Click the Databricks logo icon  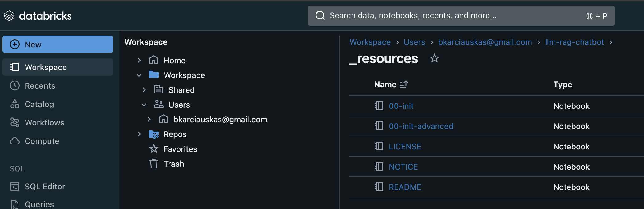click(9, 16)
